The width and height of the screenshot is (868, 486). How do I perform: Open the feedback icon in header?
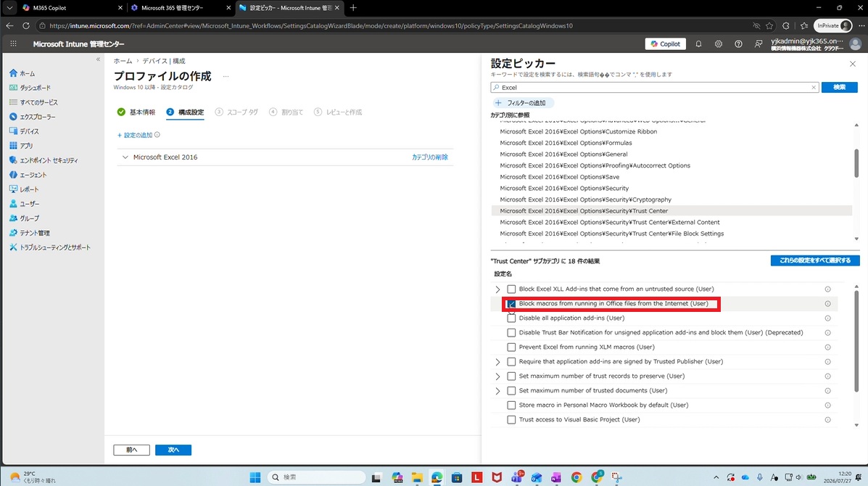[759, 44]
